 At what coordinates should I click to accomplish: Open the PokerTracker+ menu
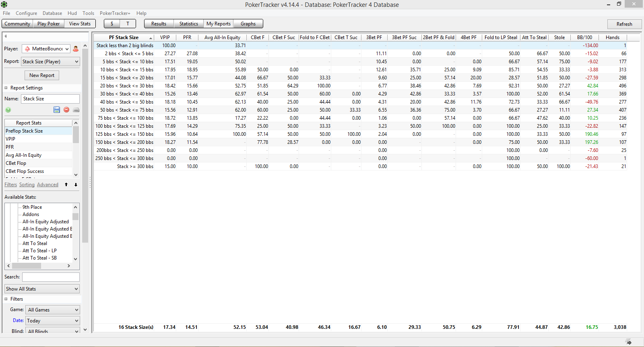pyautogui.click(x=115, y=13)
